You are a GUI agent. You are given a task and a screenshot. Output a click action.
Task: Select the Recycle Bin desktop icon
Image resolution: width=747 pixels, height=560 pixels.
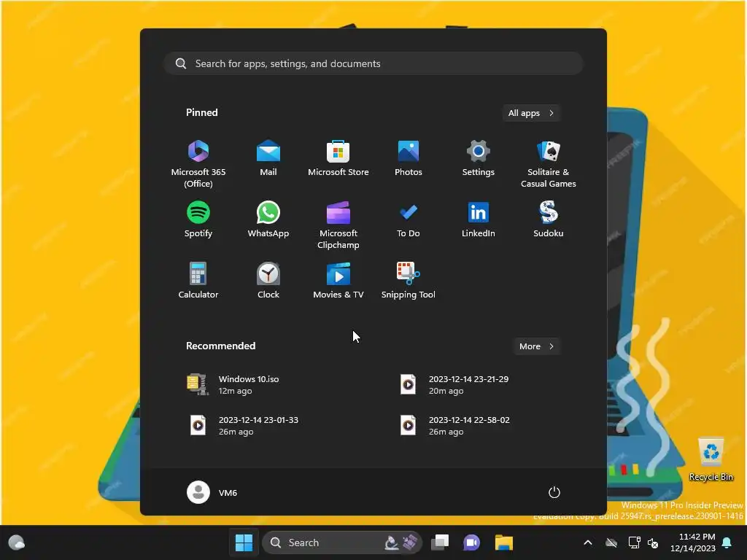711,459
